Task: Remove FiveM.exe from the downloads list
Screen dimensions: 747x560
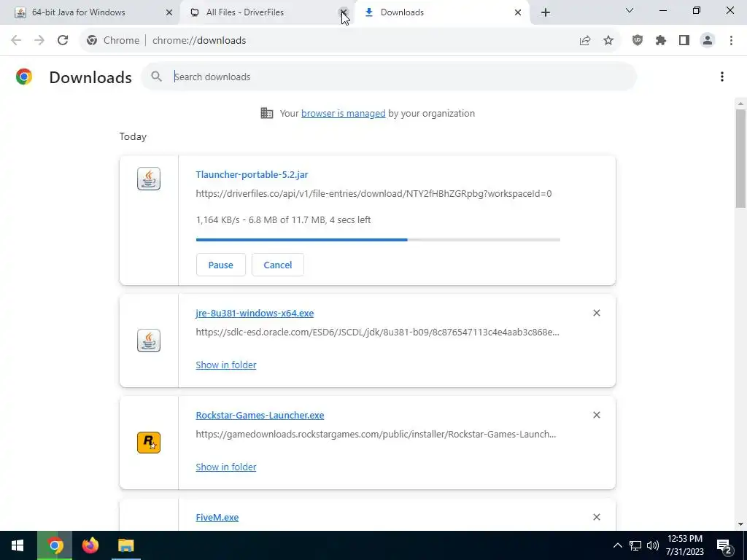Action: (x=597, y=517)
